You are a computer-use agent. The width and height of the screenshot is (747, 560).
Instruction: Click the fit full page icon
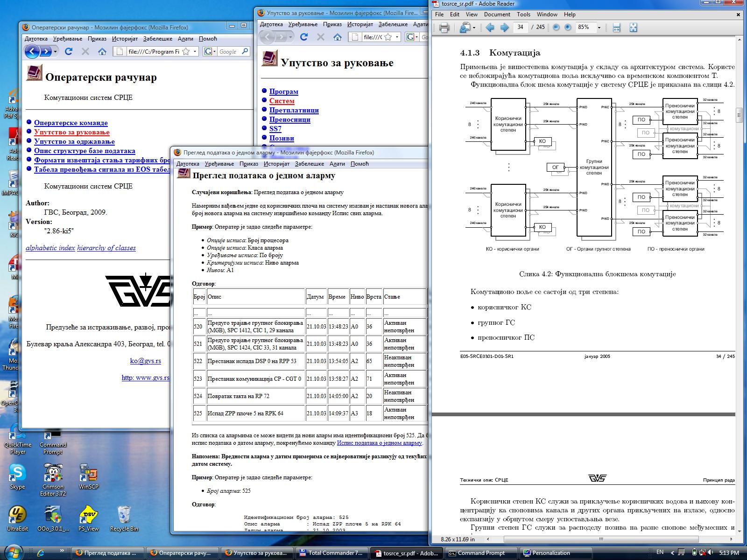pos(633,28)
